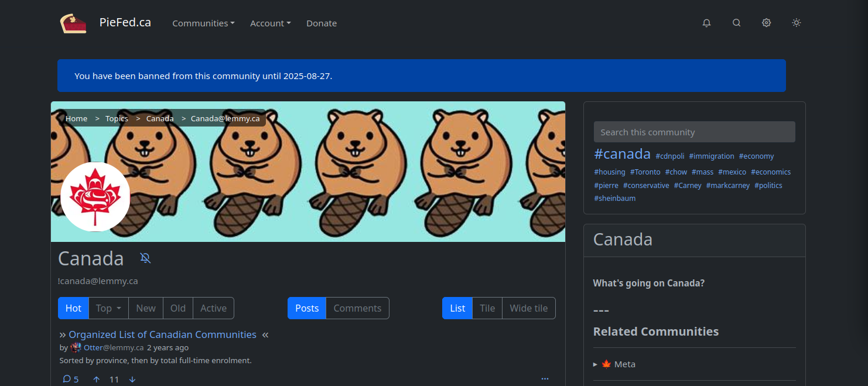This screenshot has width=868, height=386.
Task: Toggle community notifications bell next to Canada
Action: click(x=145, y=258)
